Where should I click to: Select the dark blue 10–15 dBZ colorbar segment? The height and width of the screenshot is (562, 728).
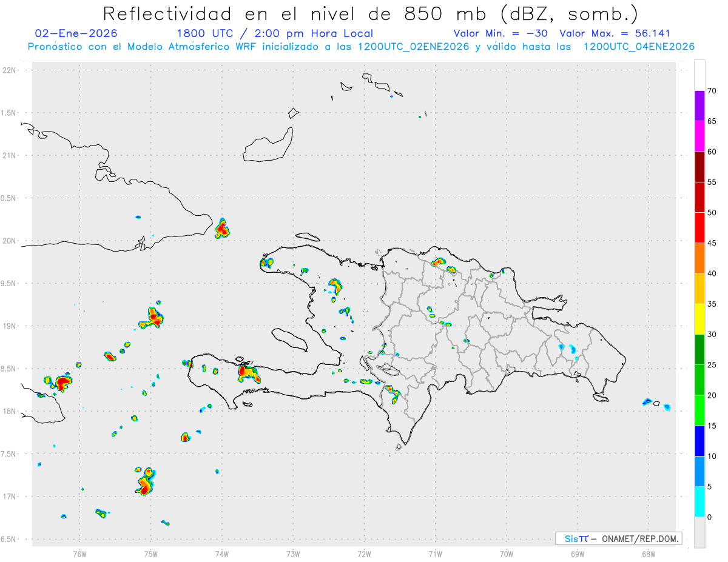coord(699,441)
